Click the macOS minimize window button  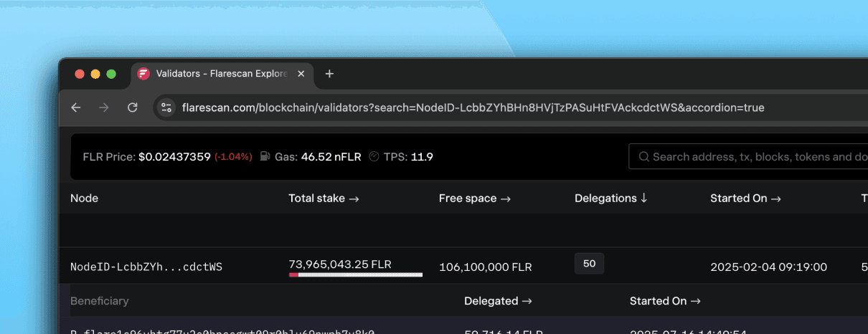[95, 74]
